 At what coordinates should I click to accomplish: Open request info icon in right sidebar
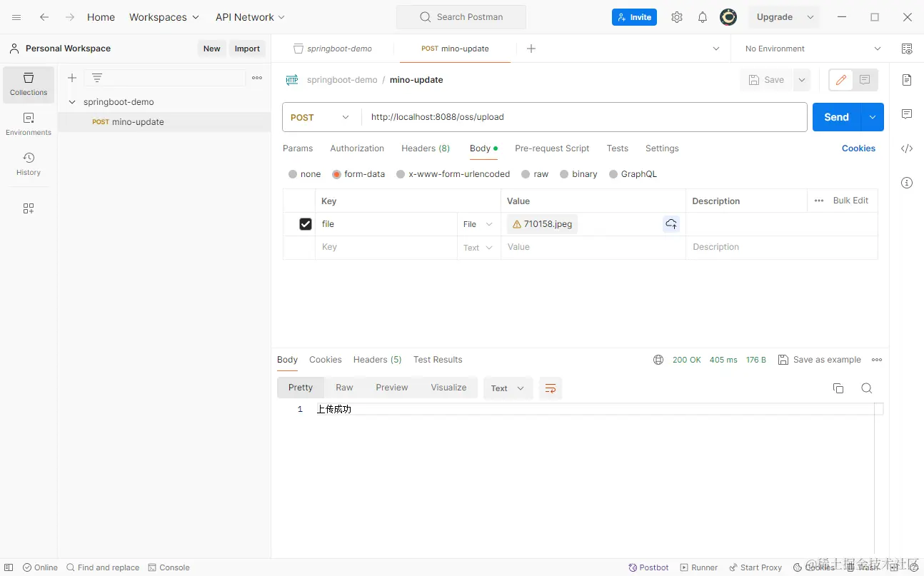tap(907, 183)
